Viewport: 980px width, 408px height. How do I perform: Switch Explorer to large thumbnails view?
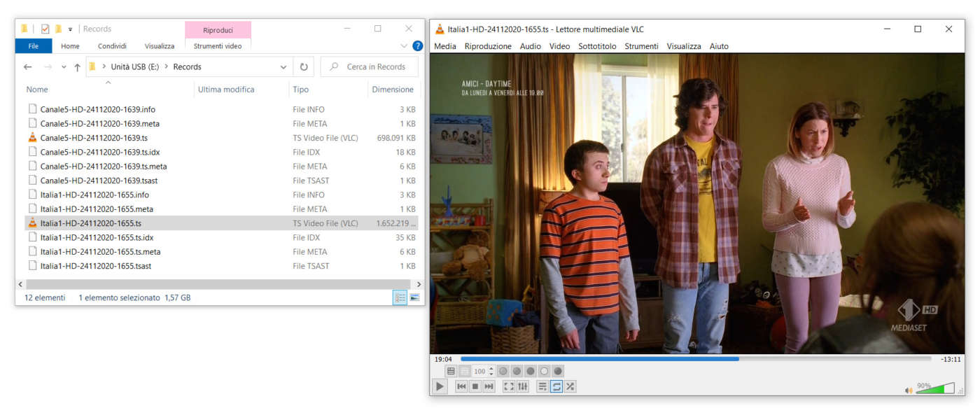point(414,298)
